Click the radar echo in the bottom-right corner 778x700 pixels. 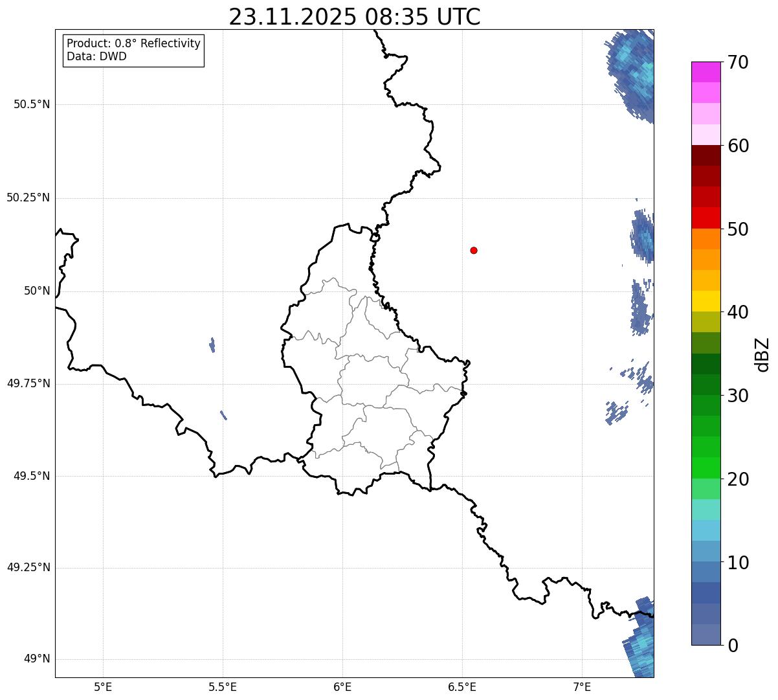(639, 638)
